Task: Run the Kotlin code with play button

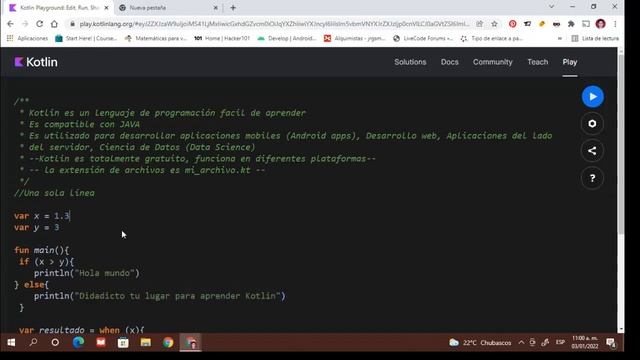Action: pyautogui.click(x=592, y=97)
